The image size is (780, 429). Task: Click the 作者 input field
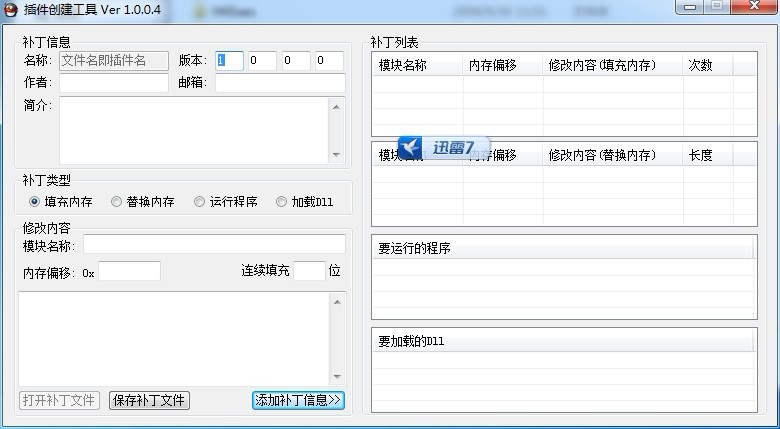pyautogui.click(x=114, y=83)
